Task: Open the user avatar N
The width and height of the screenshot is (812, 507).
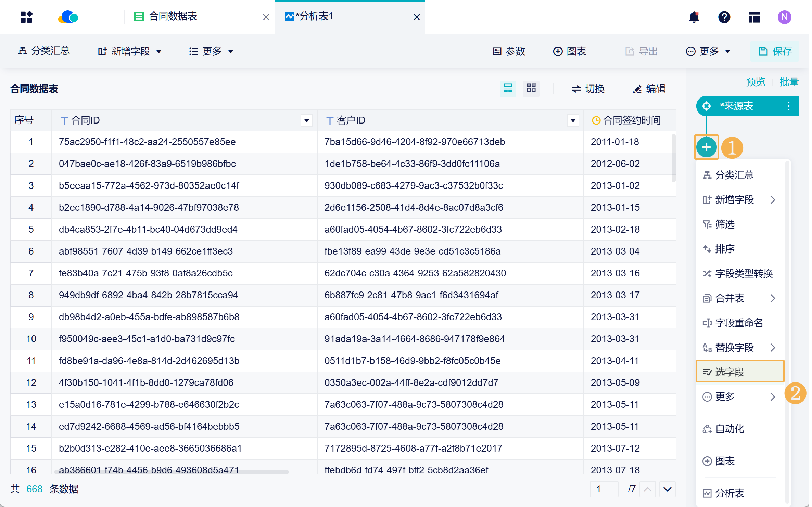Action: pos(784,17)
